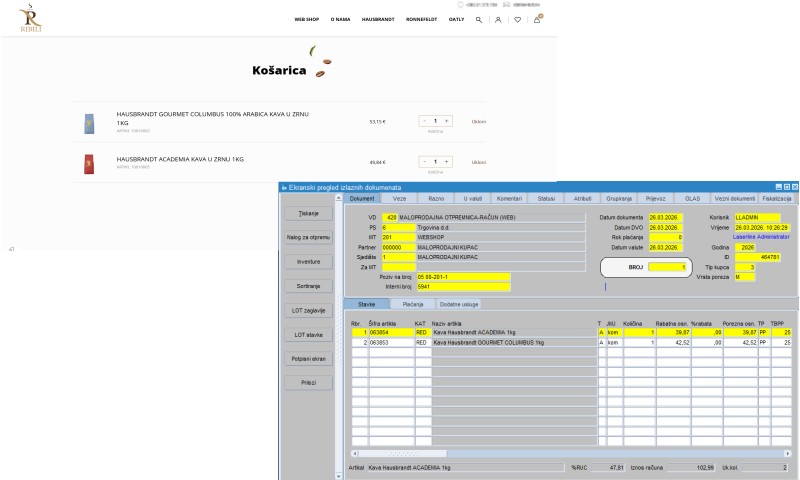Click the Gourmet Columbus coffee product thumbnail

coord(89,123)
